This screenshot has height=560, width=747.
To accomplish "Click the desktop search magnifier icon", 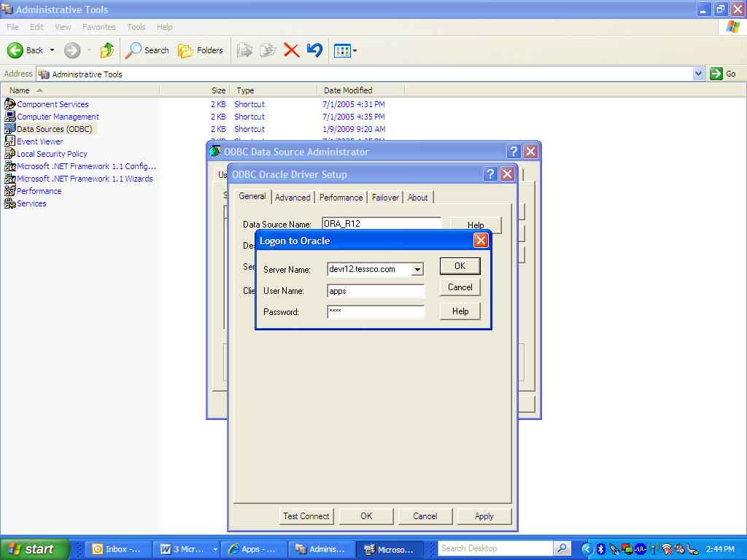I will (562, 548).
